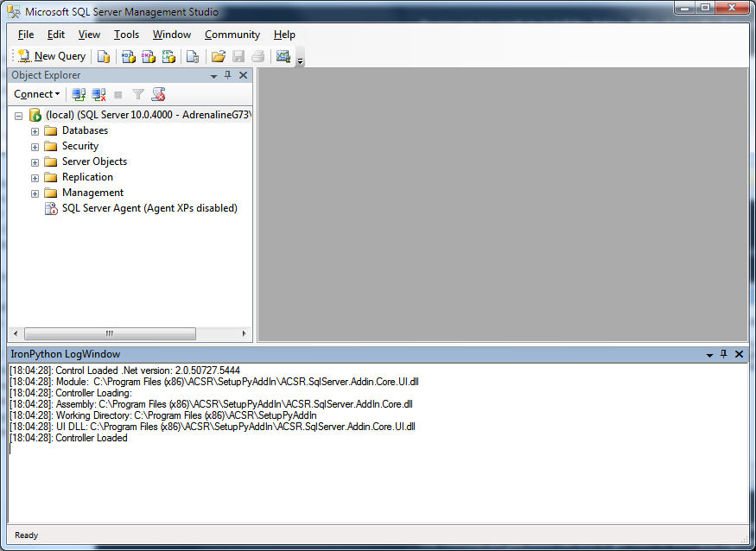Open the Community menu
Screen dimensions: 756x551
click(232, 35)
